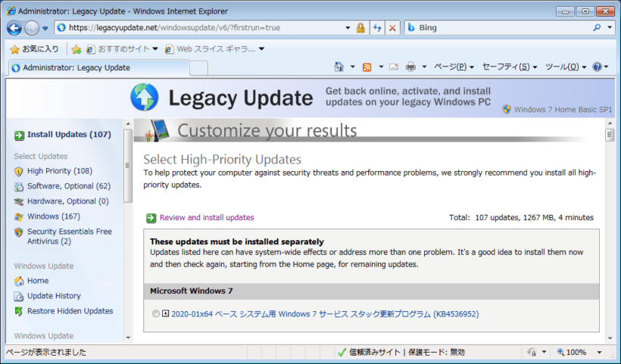Click the High Priority shield icon
Screen dimensions: 621x364
19,171
